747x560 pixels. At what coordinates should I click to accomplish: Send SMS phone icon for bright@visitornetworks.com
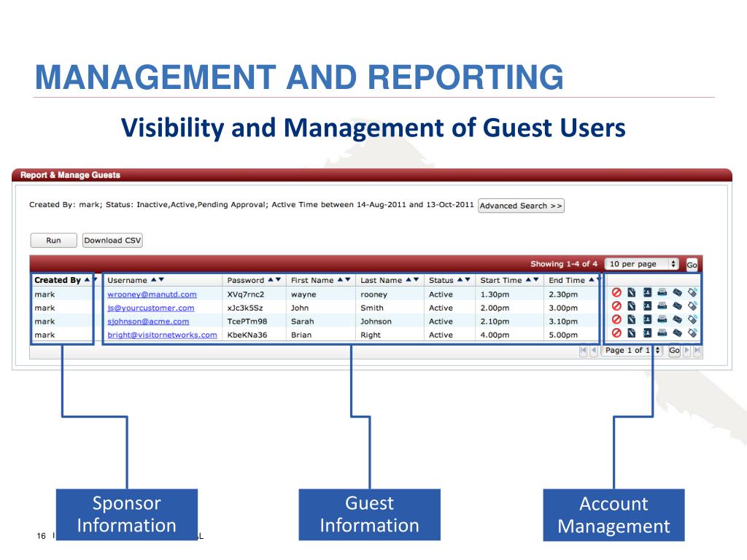(x=693, y=332)
